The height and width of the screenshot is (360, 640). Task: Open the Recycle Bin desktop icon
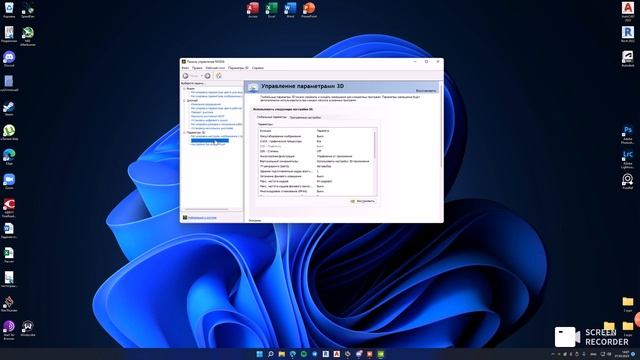coord(9,10)
